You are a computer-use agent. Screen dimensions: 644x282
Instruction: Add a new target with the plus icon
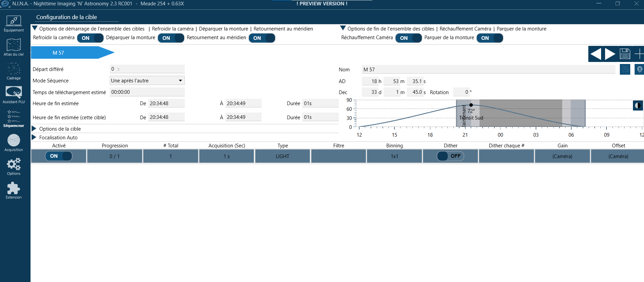(639, 54)
